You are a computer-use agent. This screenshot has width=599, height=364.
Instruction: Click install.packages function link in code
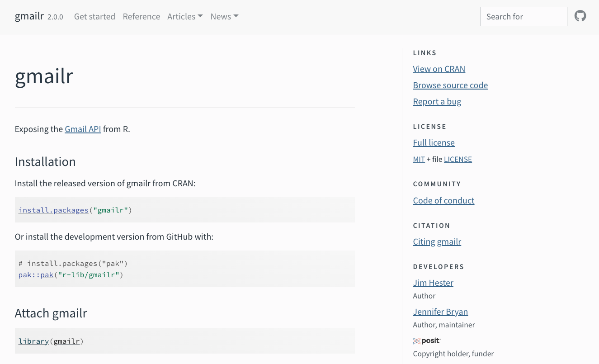tap(53, 210)
